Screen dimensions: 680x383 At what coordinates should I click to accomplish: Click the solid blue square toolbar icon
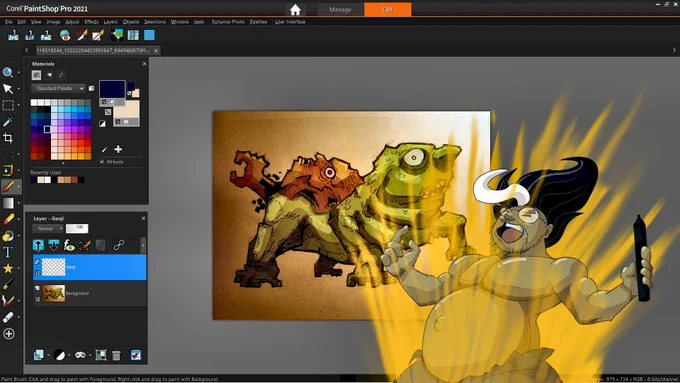click(149, 35)
